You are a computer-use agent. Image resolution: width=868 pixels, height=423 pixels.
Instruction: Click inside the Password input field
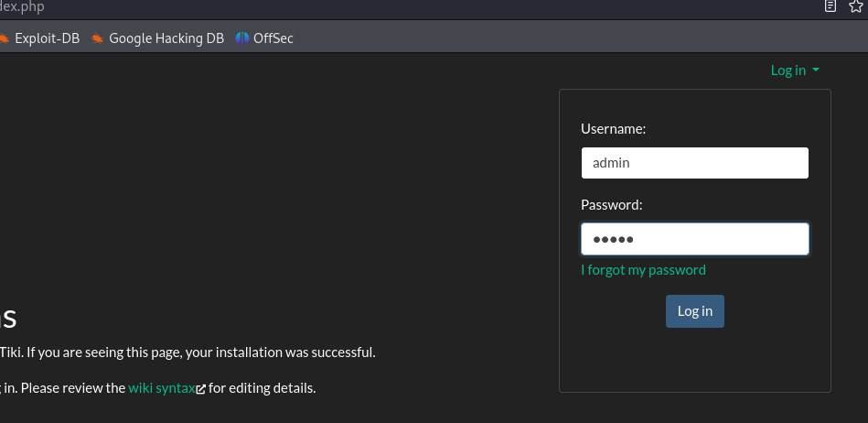click(694, 239)
